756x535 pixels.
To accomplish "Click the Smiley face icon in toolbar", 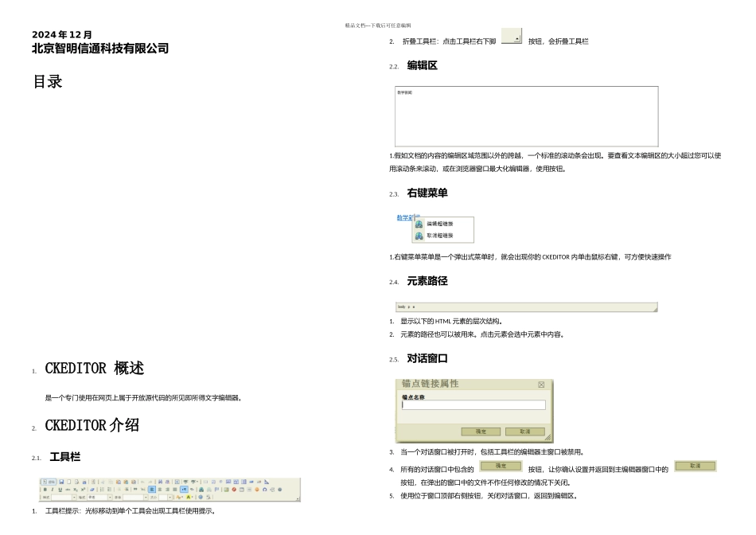I will point(257,490).
